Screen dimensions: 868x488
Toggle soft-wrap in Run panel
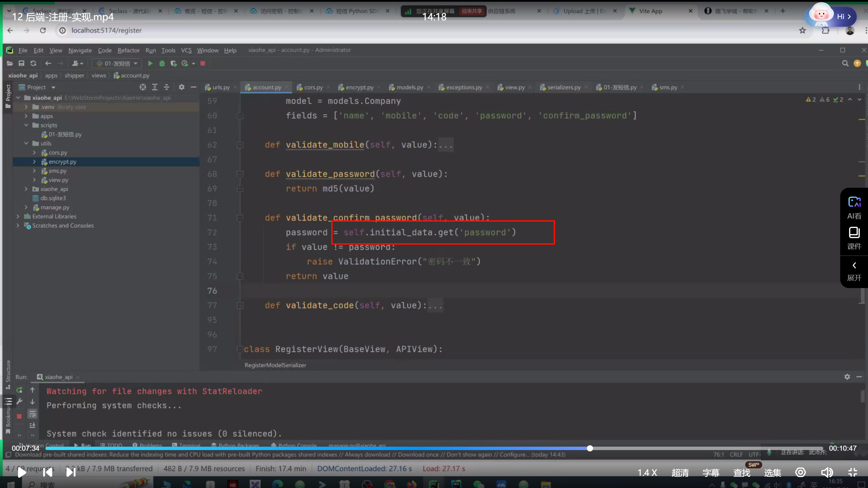pos(33,413)
